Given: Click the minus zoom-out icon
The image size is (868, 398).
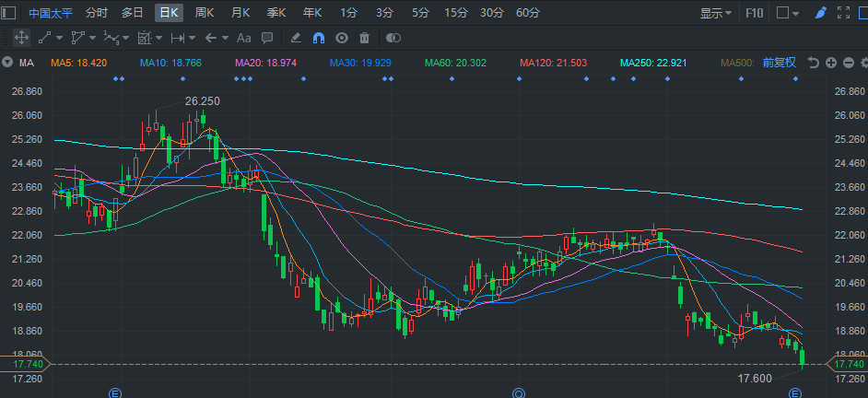Looking at the screenshot, I should [x=849, y=63].
